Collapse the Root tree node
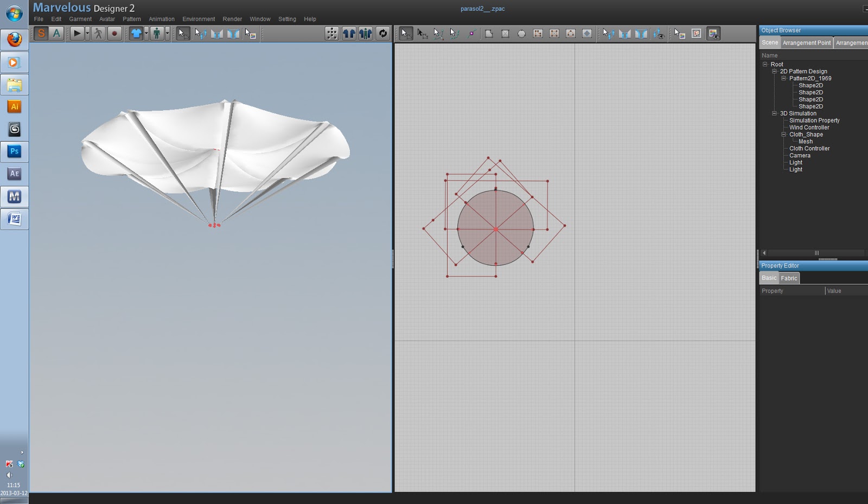This screenshot has height=504, width=868. [765, 64]
